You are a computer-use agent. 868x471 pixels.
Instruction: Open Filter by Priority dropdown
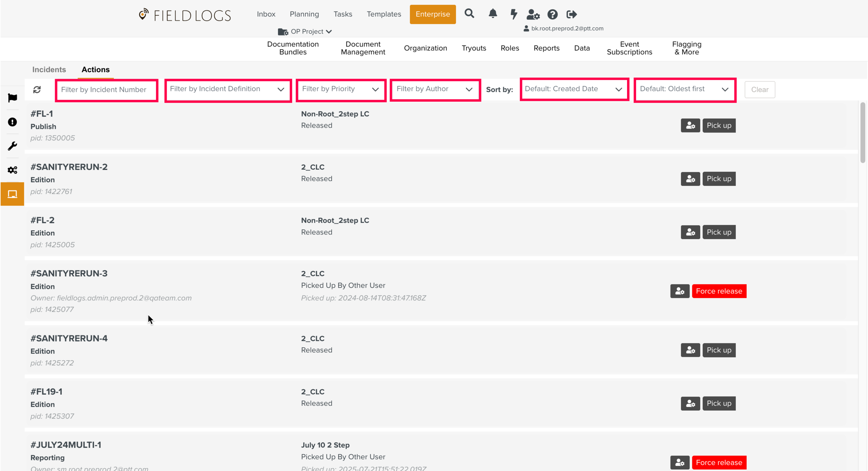pos(341,89)
